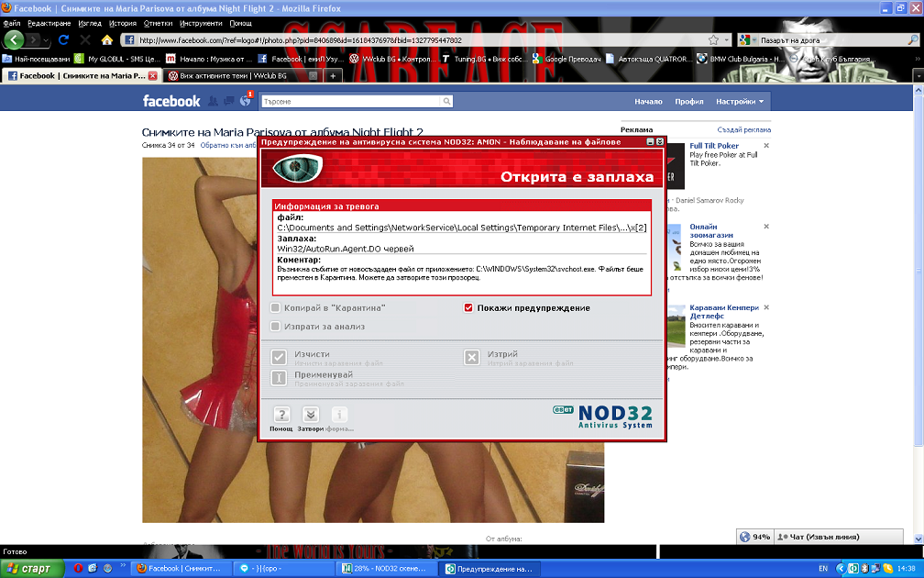Open Full Tilt Poker ad link
The width and height of the screenshot is (924, 578).
(x=713, y=146)
